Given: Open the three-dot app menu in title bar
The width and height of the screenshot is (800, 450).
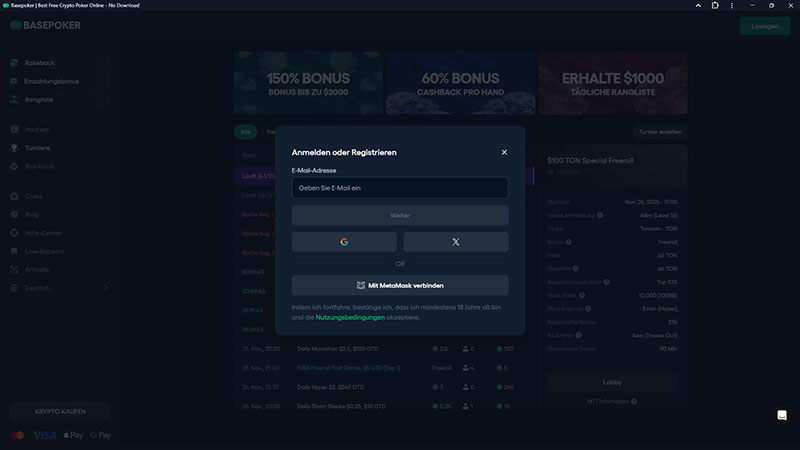Looking at the screenshot, I should [x=731, y=5].
